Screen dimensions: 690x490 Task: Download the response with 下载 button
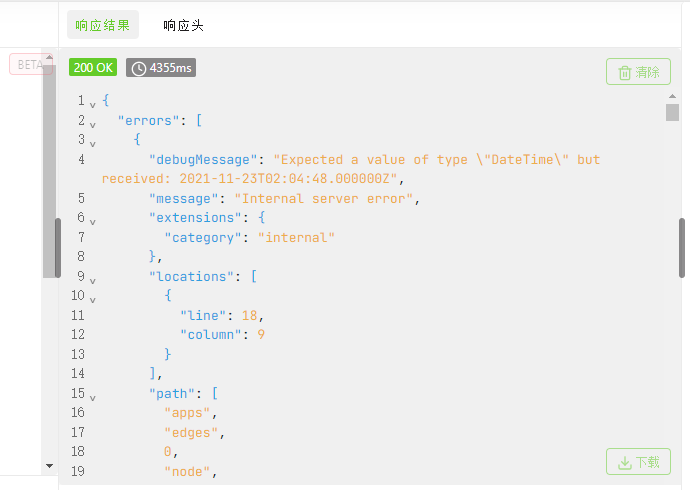pyautogui.click(x=638, y=462)
